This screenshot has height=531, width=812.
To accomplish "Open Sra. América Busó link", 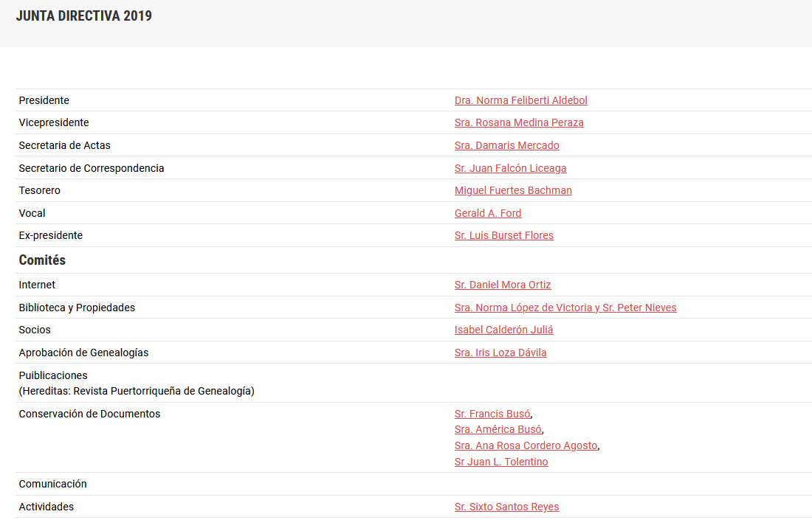I will [x=498, y=429].
